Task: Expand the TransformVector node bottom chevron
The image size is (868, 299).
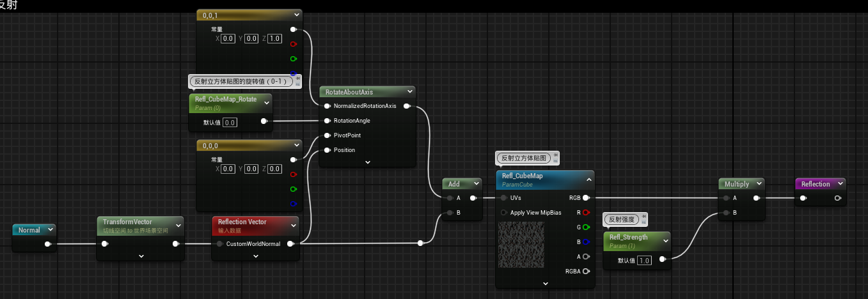Action: tap(141, 256)
